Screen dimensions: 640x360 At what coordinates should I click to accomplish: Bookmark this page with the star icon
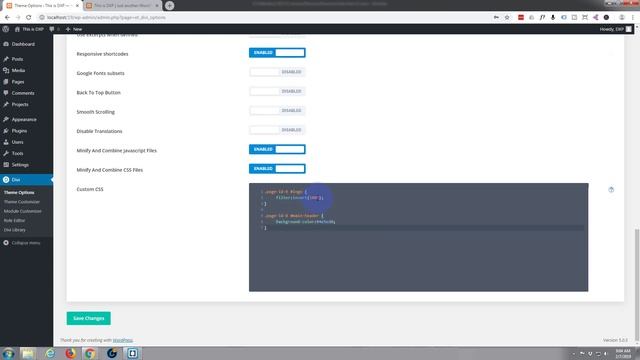click(x=507, y=17)
